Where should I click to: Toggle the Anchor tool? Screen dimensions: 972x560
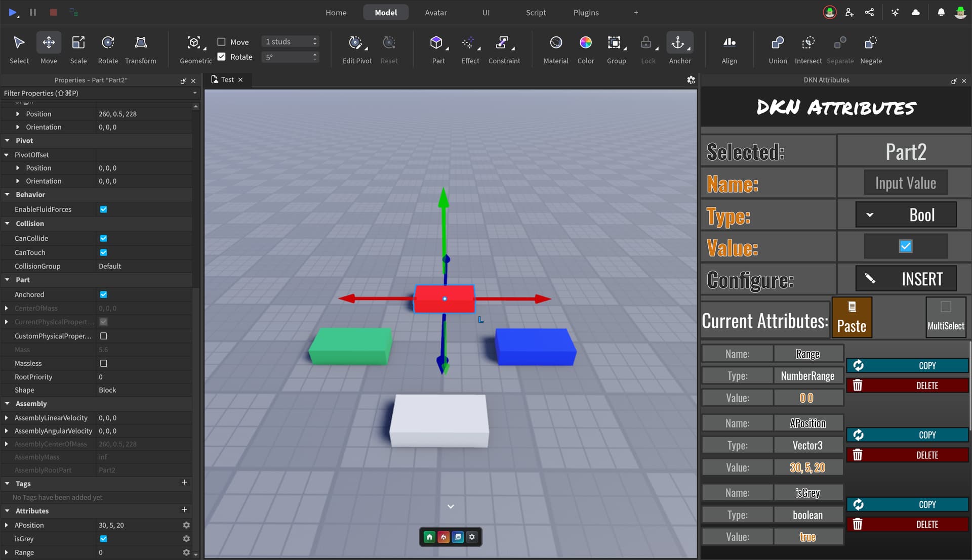(679, 49)
